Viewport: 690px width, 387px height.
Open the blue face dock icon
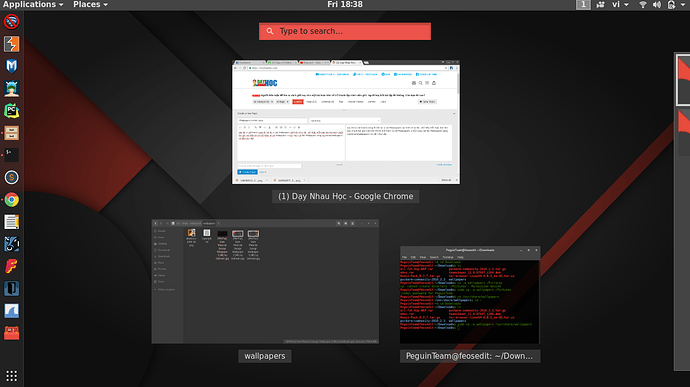tap(11, 244)
